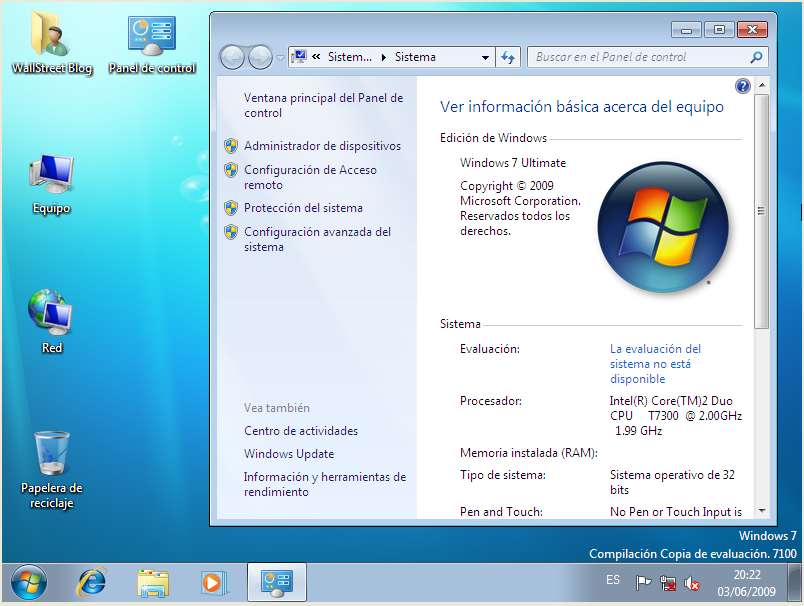This screenshot has width=804, height=606.
Task: Click the search magnifier icon
Action: click(x=756, y=57)
